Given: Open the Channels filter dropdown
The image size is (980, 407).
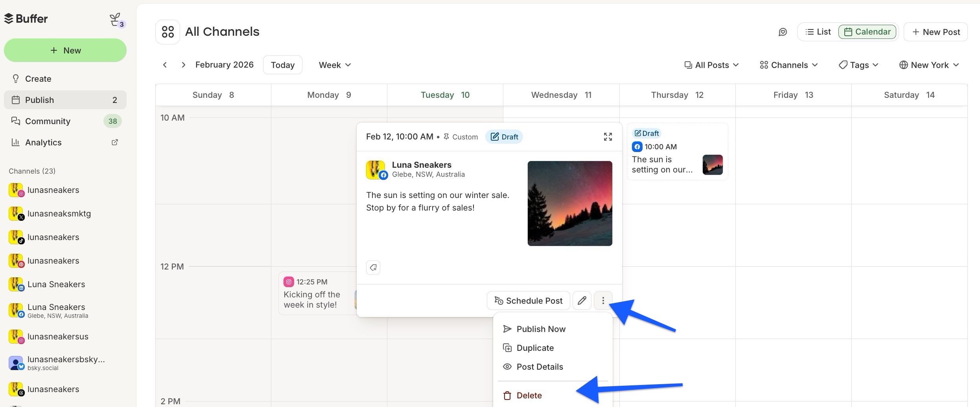Looking at the screenshot, I should tap(789, 65).
